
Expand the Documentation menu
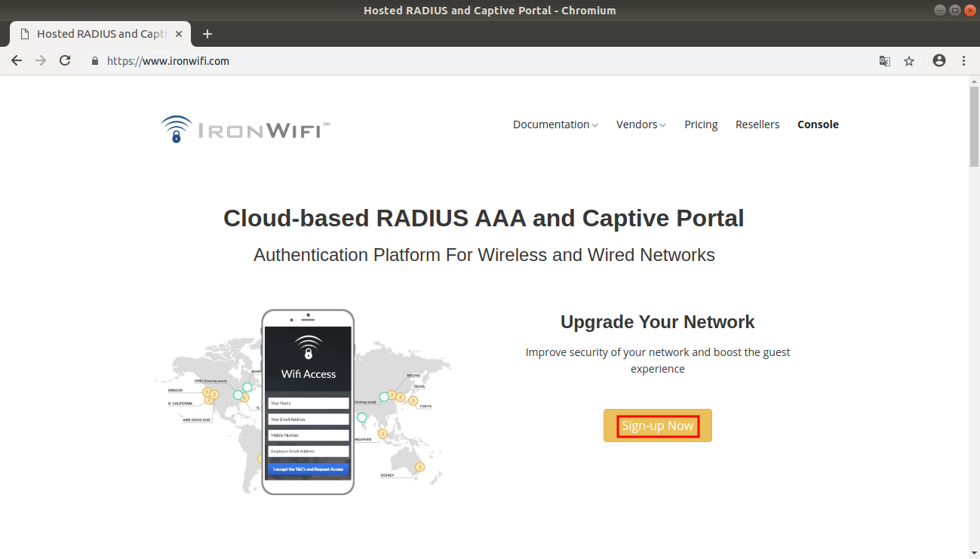pos(555,124)
